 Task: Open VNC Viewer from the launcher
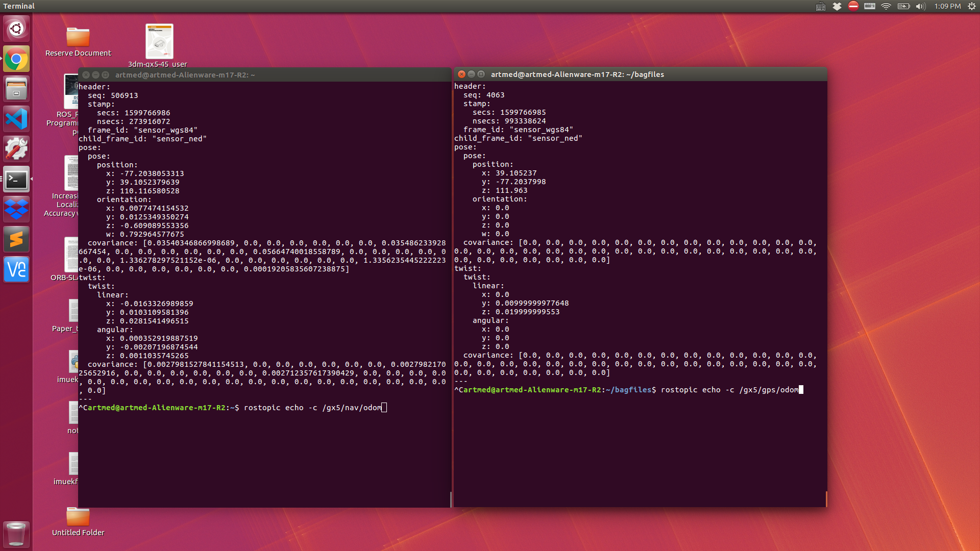click(16, 269)
